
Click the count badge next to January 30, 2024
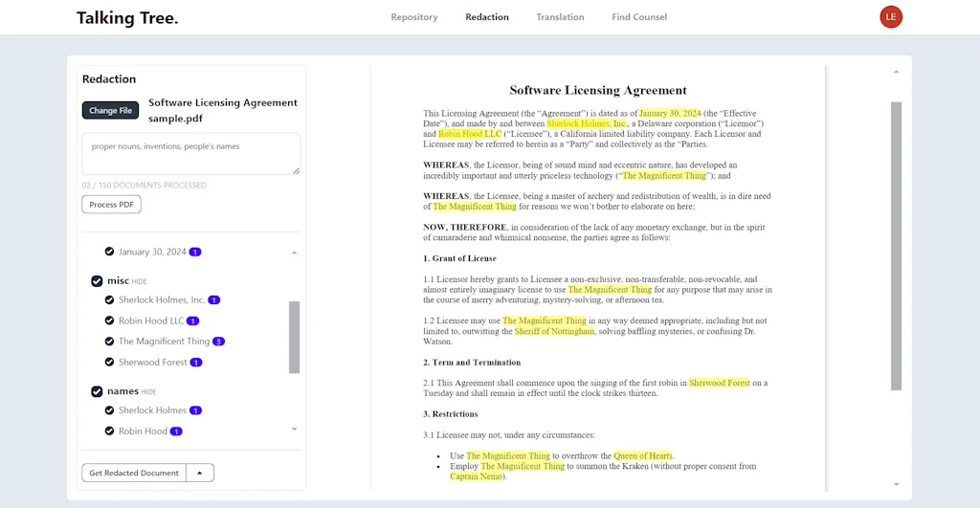click(x=195, y=253)
